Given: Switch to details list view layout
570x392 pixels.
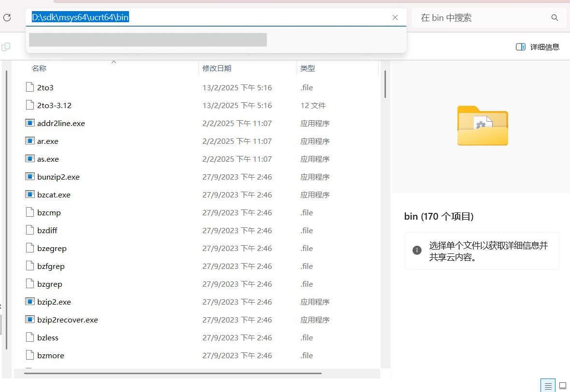Looking at the screenshot, I should (x=548, y=385).
